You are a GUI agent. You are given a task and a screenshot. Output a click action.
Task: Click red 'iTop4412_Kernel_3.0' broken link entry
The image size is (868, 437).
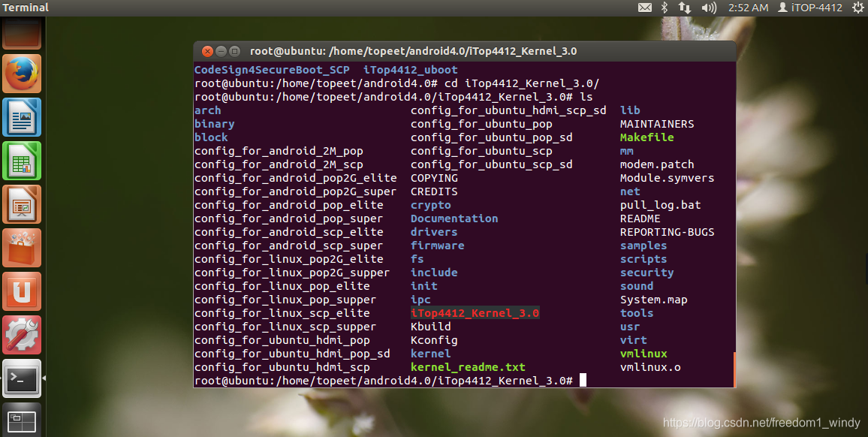(x=475, y=314)
